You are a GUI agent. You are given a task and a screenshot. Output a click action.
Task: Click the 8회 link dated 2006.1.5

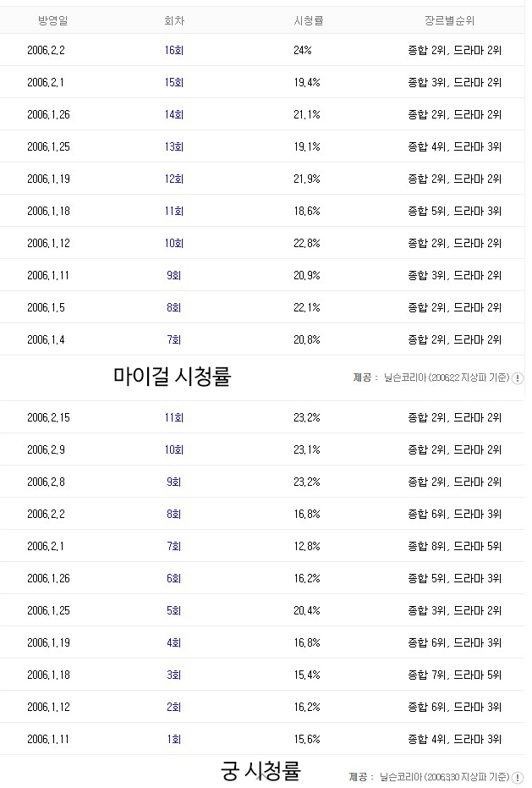tap(174, 307)
